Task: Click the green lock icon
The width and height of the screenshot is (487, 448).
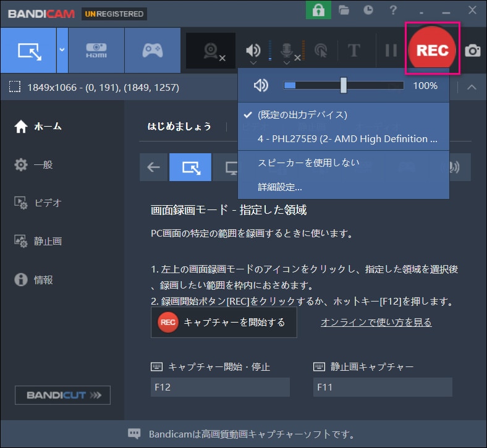Action: [x=318, y=11]
